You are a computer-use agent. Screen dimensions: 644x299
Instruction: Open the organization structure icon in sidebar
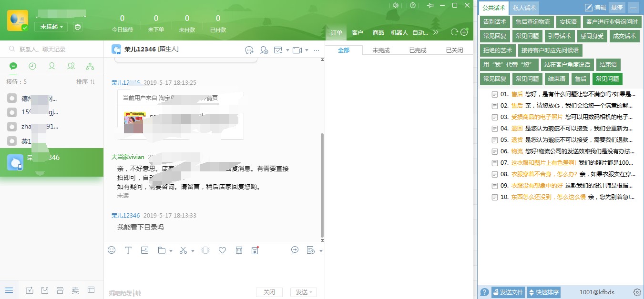click(90, 66)
